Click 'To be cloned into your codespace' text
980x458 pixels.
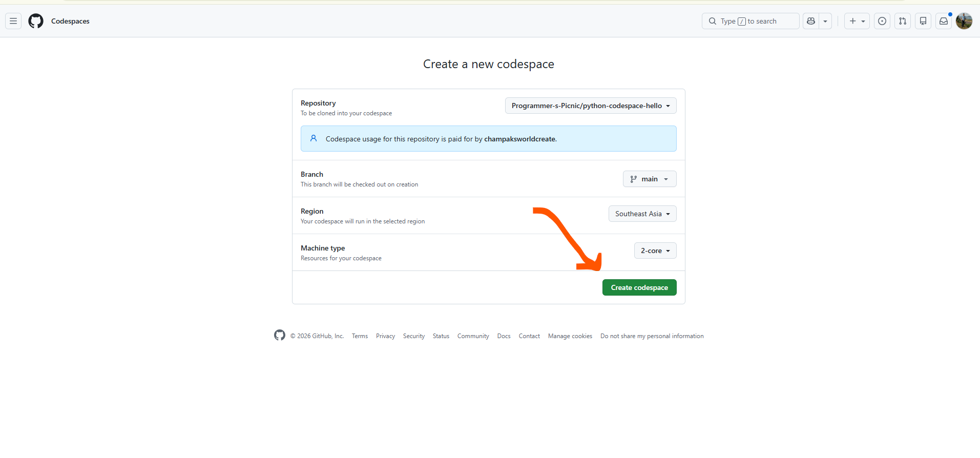[346, 113]
